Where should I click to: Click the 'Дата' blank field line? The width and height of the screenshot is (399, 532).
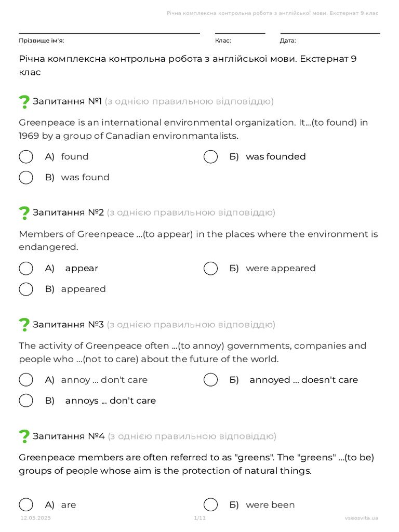[330, 33]
